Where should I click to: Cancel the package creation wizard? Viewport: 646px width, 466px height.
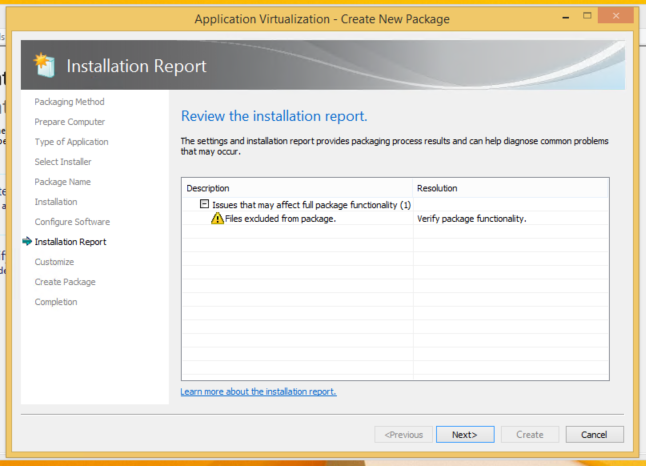(594, 435)
